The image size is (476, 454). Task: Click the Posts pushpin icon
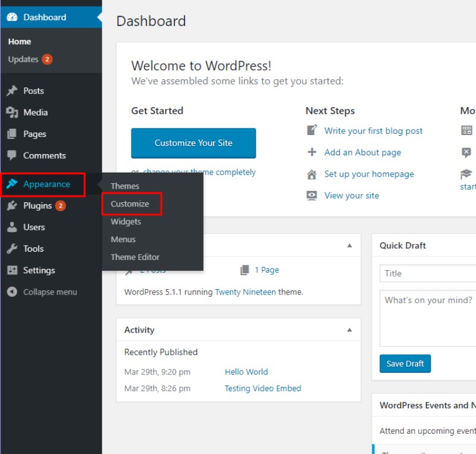tap(12, 90)
